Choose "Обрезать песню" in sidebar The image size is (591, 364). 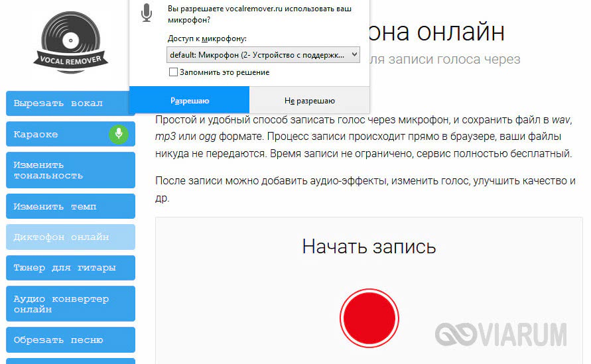click(x=70, y=339)
